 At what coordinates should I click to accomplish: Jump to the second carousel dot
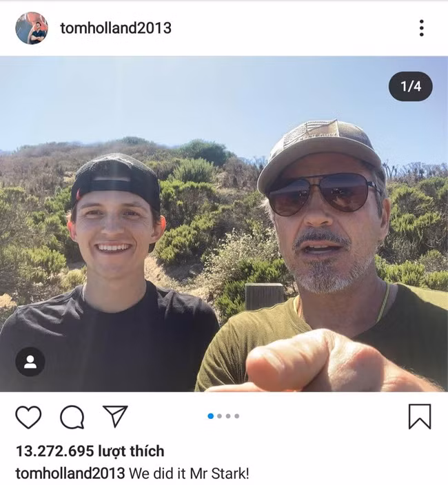pos(220,416)
